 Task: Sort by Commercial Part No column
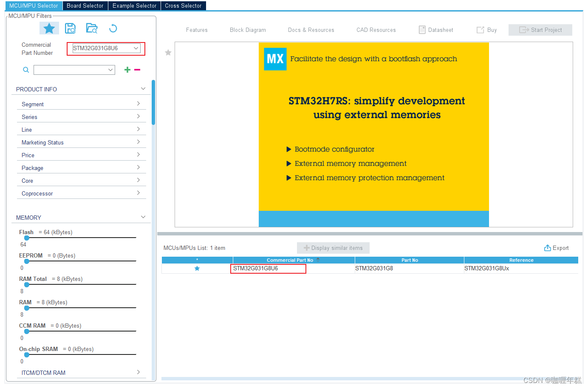pos(294,260)
